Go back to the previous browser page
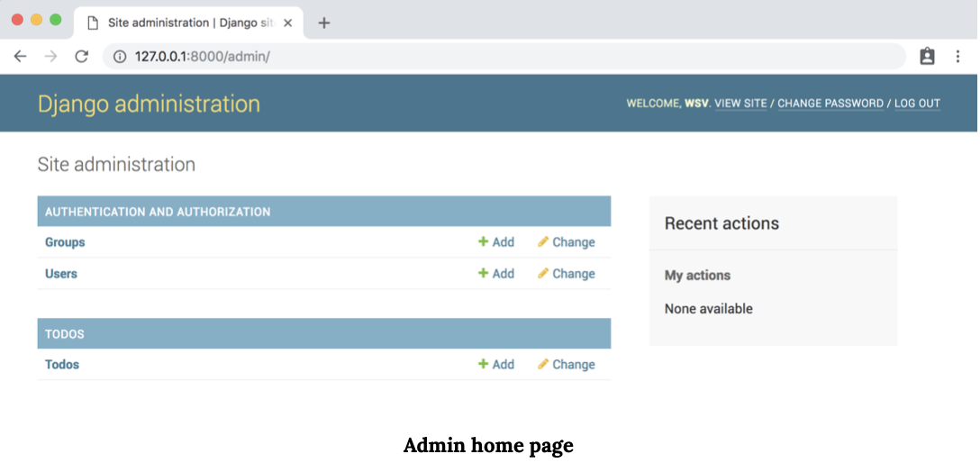Image resolution: width=980 pixels, height=472 pixels. 21,57
